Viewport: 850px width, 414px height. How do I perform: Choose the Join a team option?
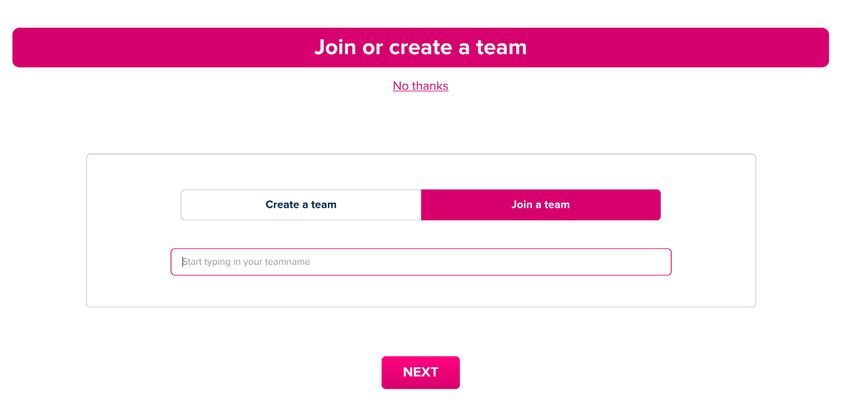point(540,205)
